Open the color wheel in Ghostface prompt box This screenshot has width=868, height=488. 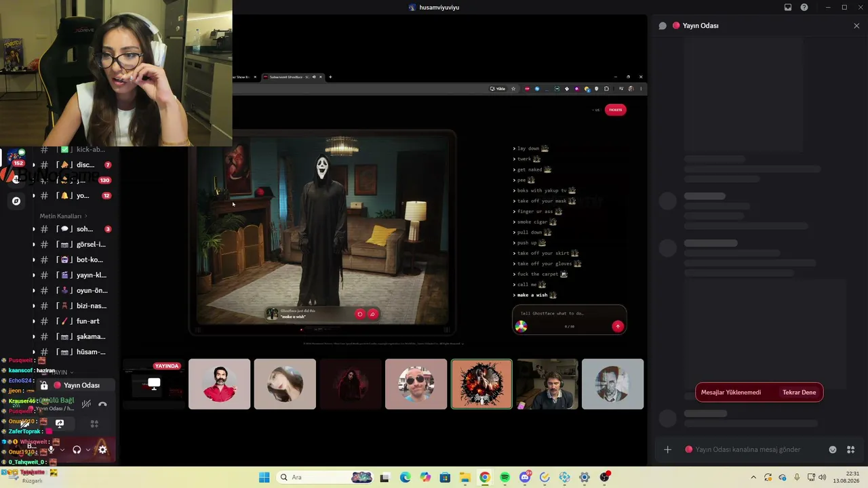521,326
